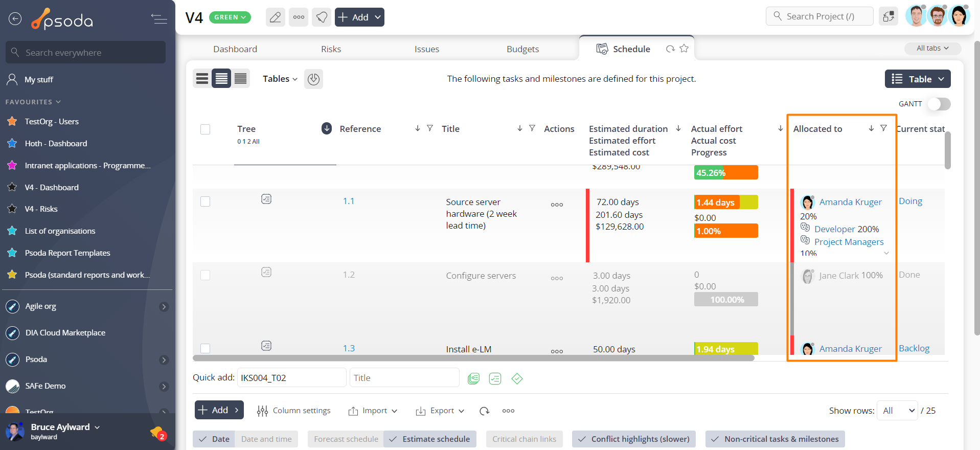Image resolution: width=980 pixels, height=450 pixels.
Task: Open the Import dropdown
Action: (x=373, y=411)
